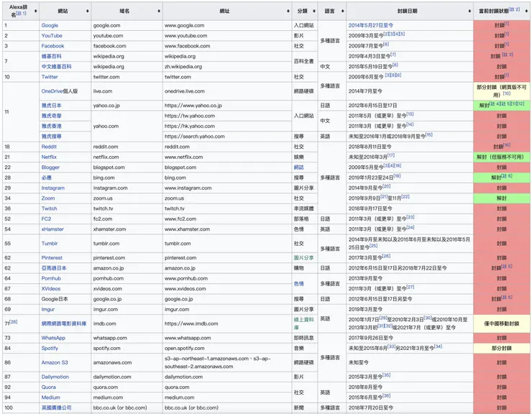Open the 中文維基百科 link
The image size is (532, 414).
(56, 67)
